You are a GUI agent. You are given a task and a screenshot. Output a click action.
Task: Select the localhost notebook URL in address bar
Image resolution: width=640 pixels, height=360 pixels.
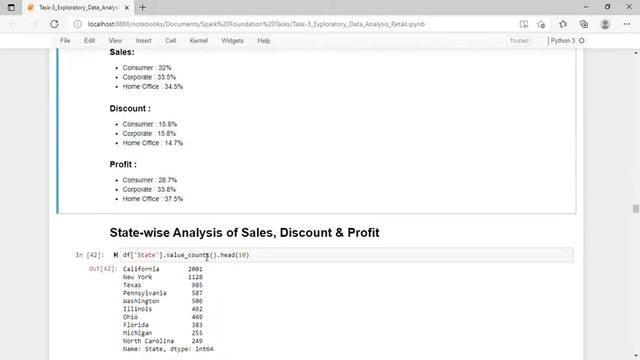pyautogui.click(x=256, y=24)
